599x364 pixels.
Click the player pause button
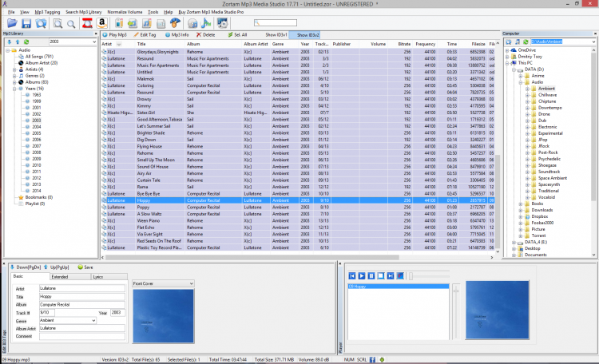(x=371, y=275)
